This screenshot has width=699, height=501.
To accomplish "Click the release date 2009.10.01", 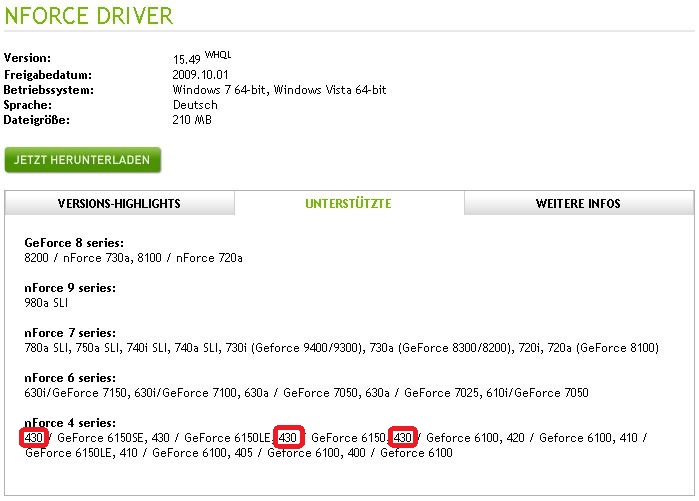I will 200,74.
